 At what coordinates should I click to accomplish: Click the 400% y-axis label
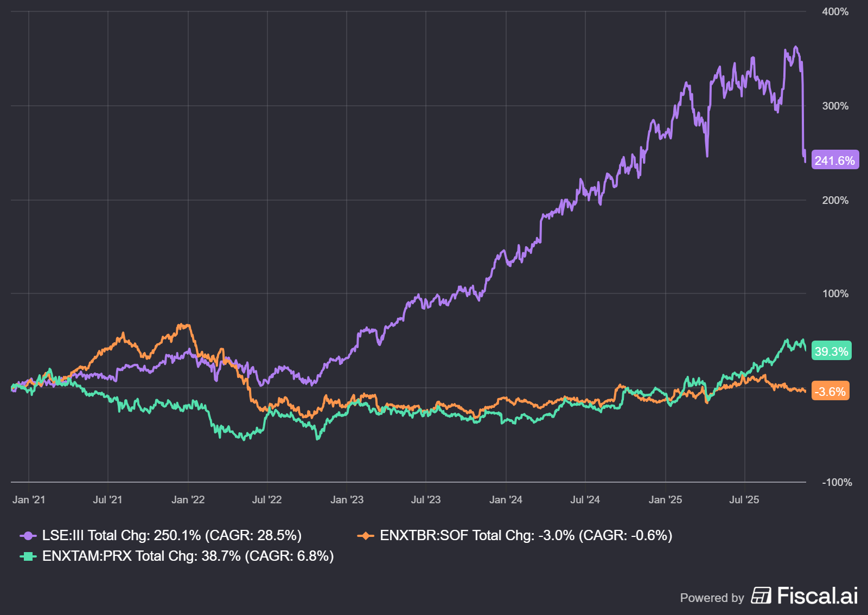[x=835, y=12]
